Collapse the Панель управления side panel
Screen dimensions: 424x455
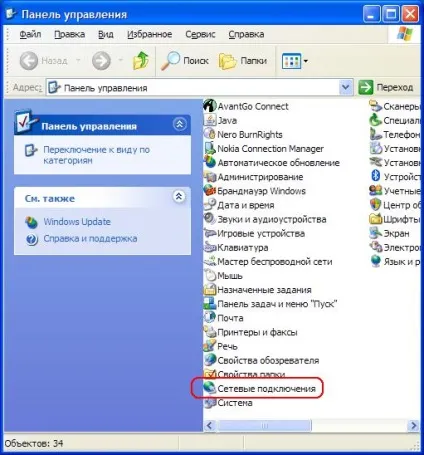[x=179, y=124]
